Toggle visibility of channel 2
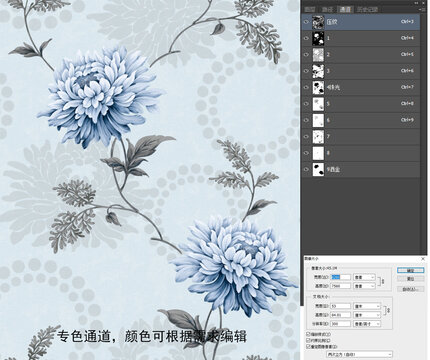This screenshot has height=360, width=430. 306,54
